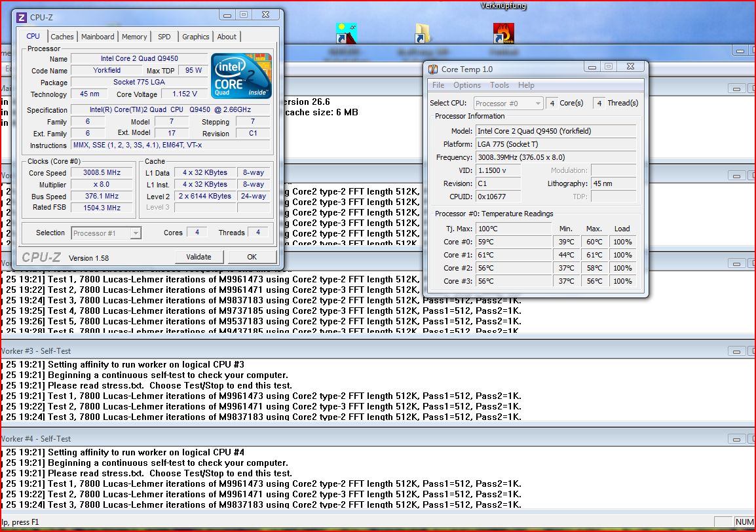This screenshot has width=756, height=532.
Task: Click the Core Temp title bar icon
Action: point(433,69)
